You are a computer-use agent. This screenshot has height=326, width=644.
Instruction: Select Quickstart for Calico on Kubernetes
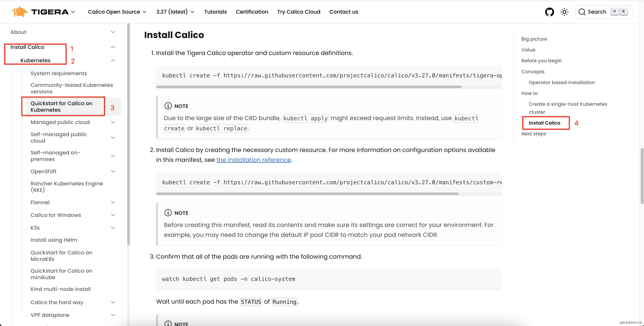(x=61, y=106)
